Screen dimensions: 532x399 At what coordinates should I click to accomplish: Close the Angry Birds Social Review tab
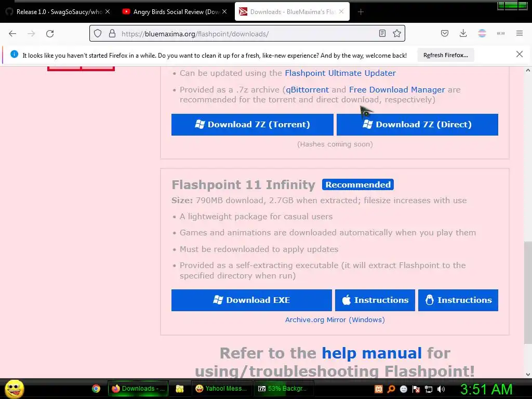(x=224, y=11)
